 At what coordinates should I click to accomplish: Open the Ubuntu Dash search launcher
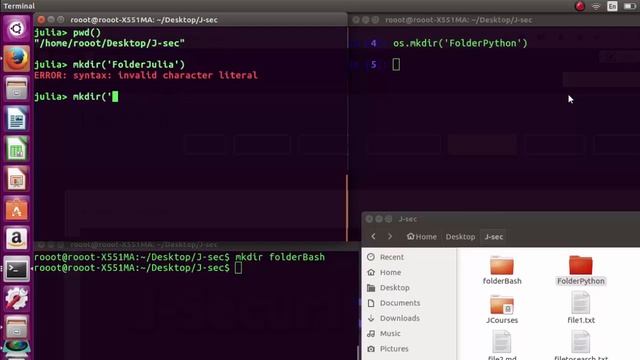pyautogui.click(x=16, y=29)
